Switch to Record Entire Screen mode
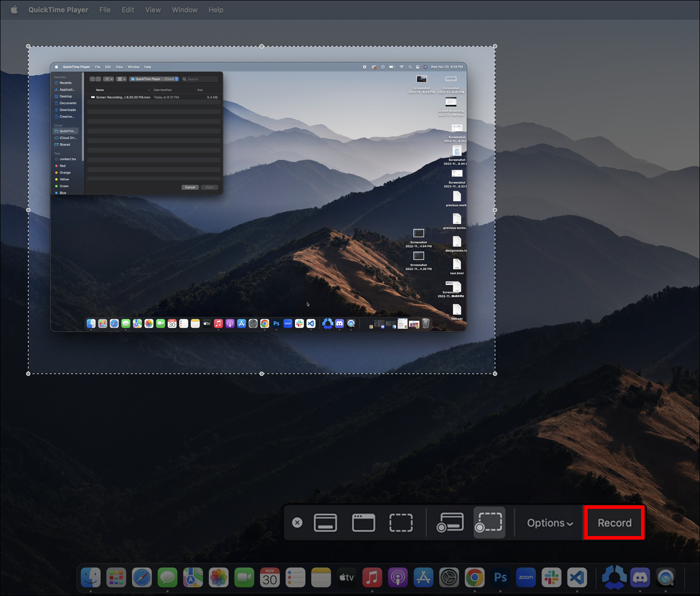 tap(450, 523)
